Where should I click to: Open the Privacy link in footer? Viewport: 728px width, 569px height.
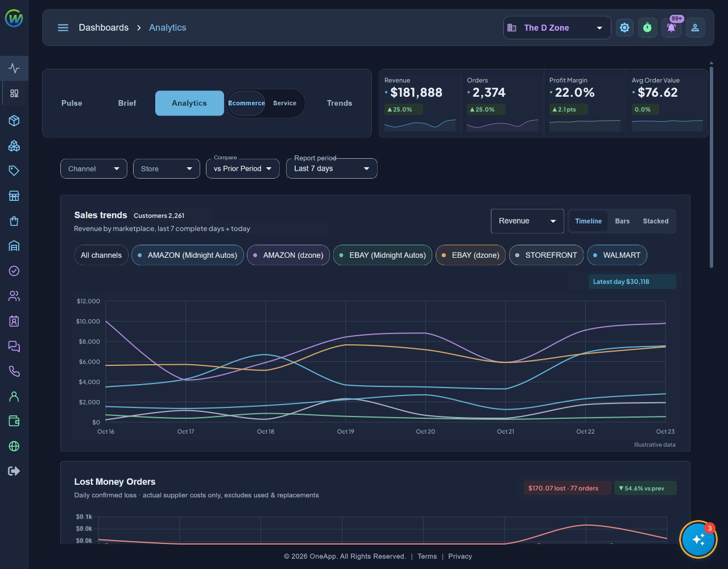(x=460, y=556)
